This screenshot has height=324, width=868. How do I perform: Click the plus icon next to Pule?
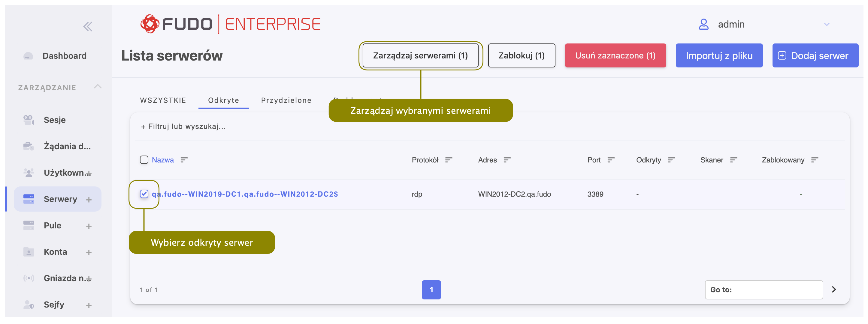click(x=89, y=226)
